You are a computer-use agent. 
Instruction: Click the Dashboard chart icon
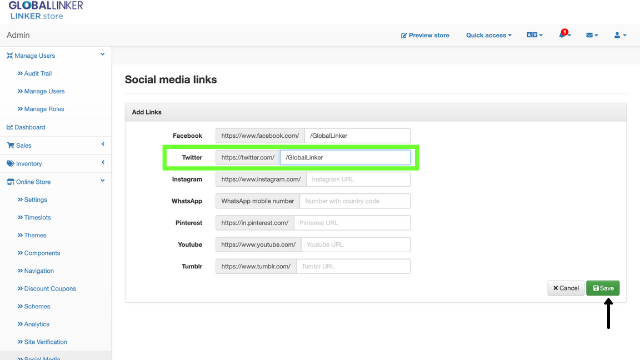10,127
